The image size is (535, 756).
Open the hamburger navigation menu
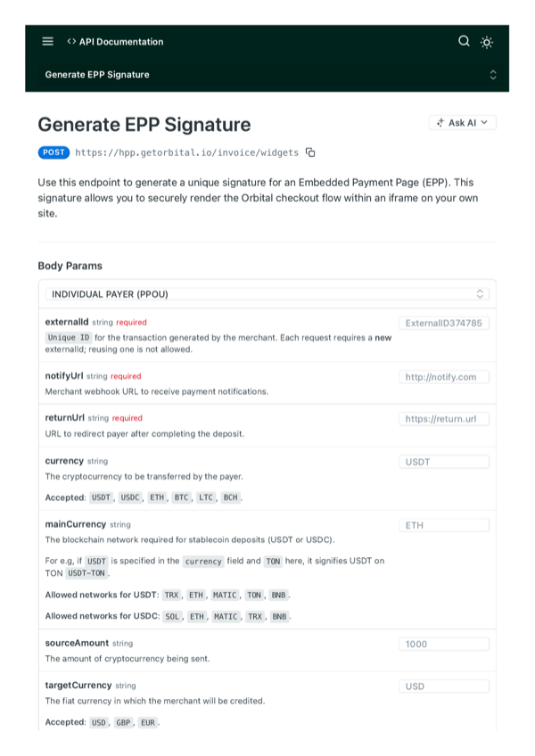pos(47,41)
